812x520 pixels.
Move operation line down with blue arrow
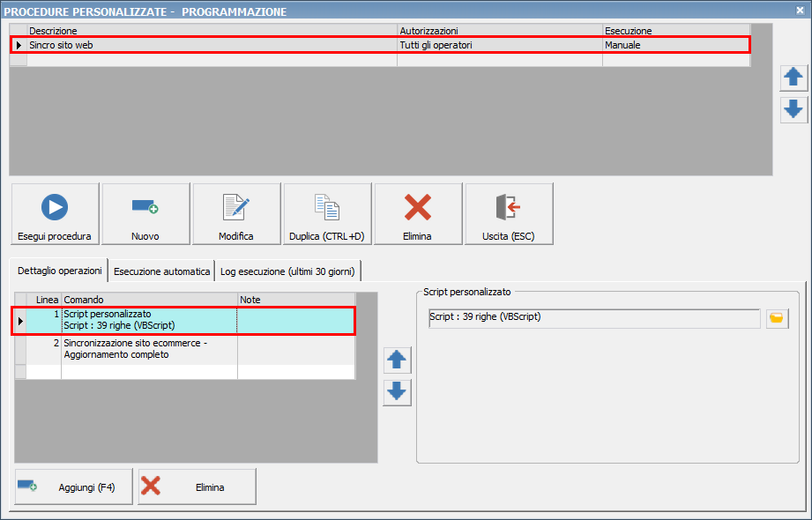tap(397, 391)
